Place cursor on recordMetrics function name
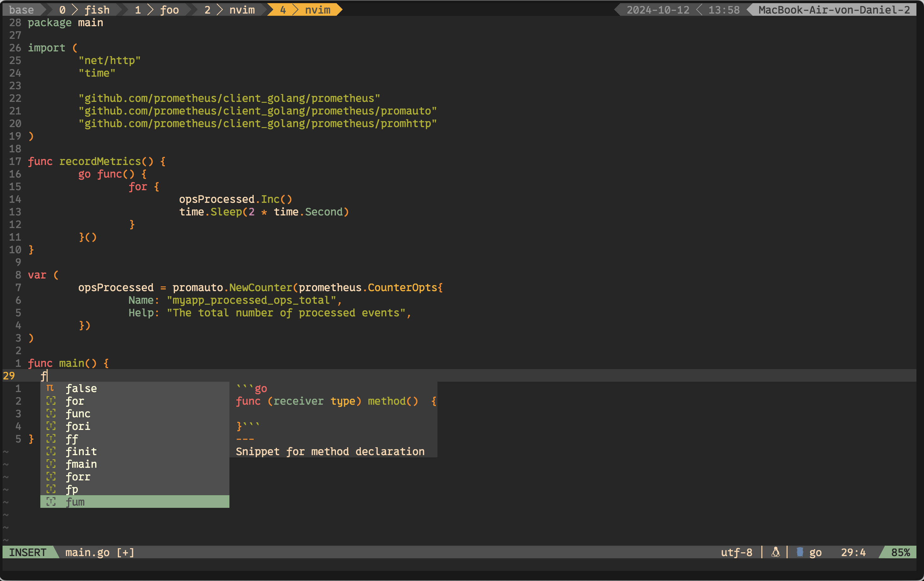 (x=100, y=161)
